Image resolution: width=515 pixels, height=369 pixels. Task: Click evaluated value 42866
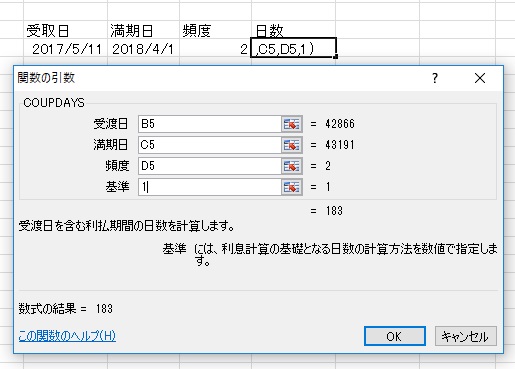(340, 124)
